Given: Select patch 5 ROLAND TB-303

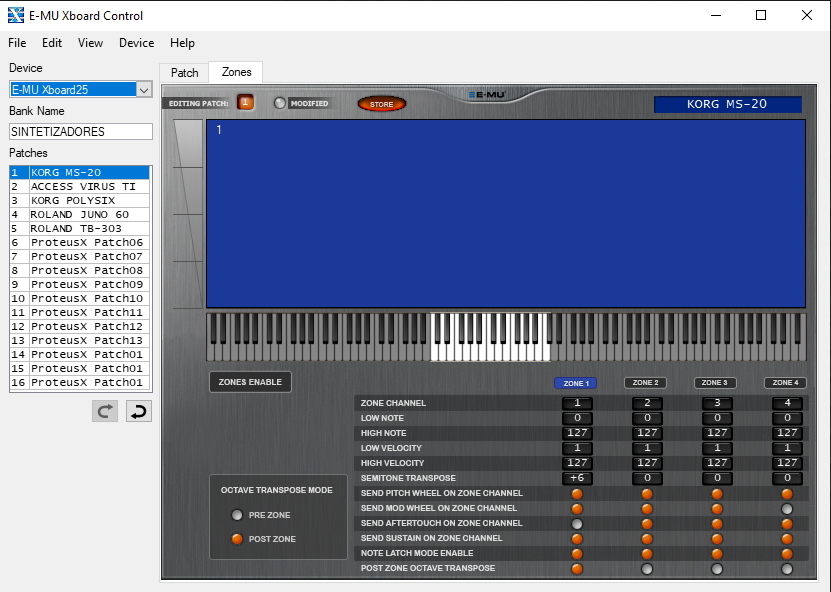Looking at the screenshot, I should pos(79,228).
